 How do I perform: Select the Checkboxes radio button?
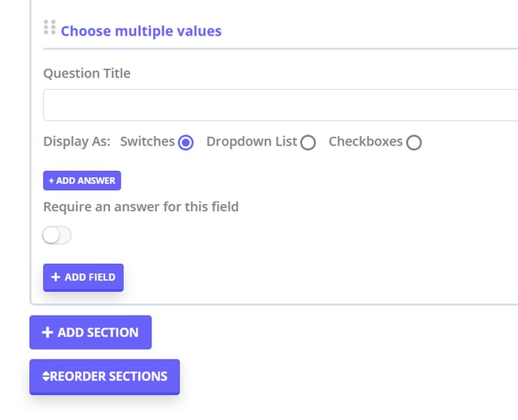414,142
